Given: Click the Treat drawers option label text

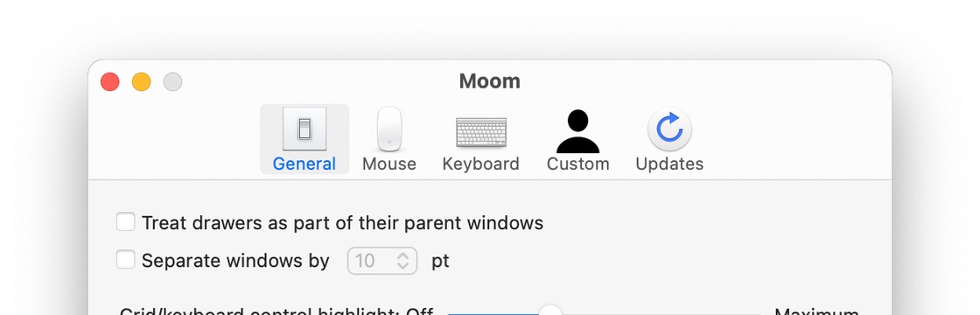Looking at the screenshot, I should click(342, 223).
